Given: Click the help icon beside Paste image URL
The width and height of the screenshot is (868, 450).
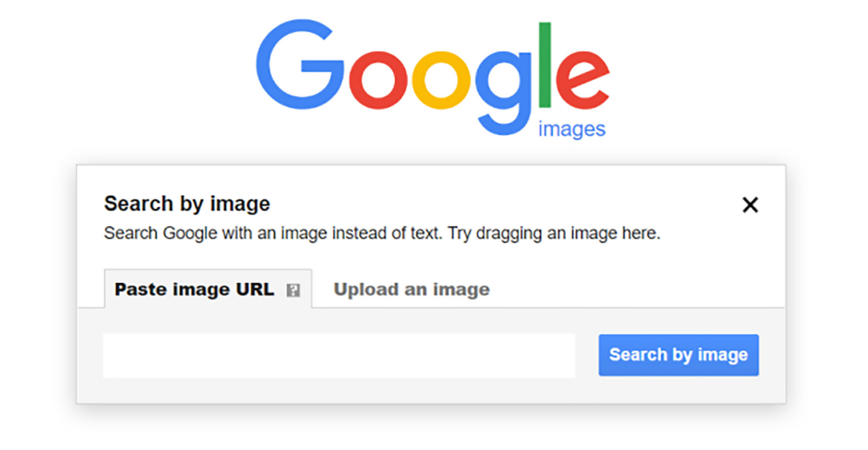Looking at the screenshot, I should tap(293, 291).
